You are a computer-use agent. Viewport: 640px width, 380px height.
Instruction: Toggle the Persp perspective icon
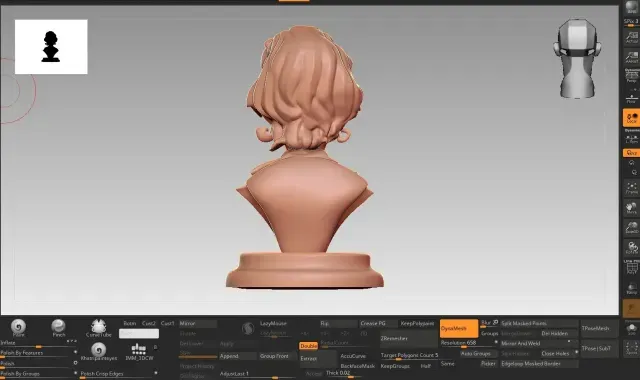pos(631,76)
